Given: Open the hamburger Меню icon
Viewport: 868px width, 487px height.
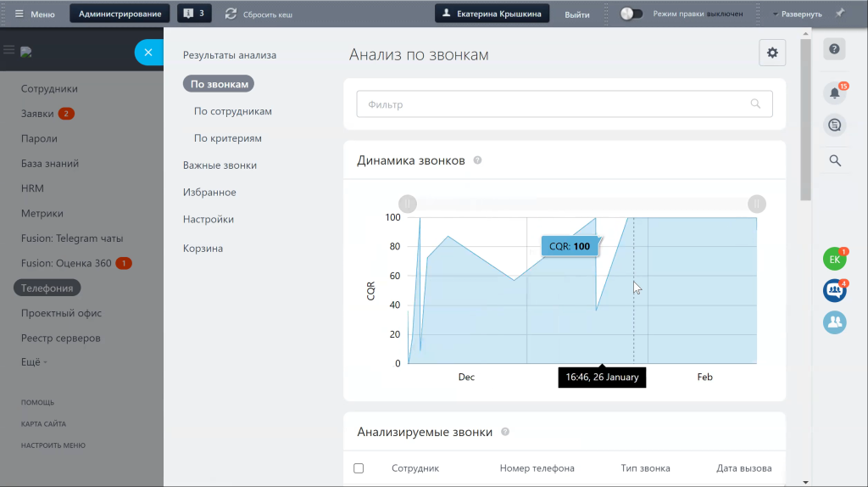Looking at the screenshot, I should click(x=19, y=14).
